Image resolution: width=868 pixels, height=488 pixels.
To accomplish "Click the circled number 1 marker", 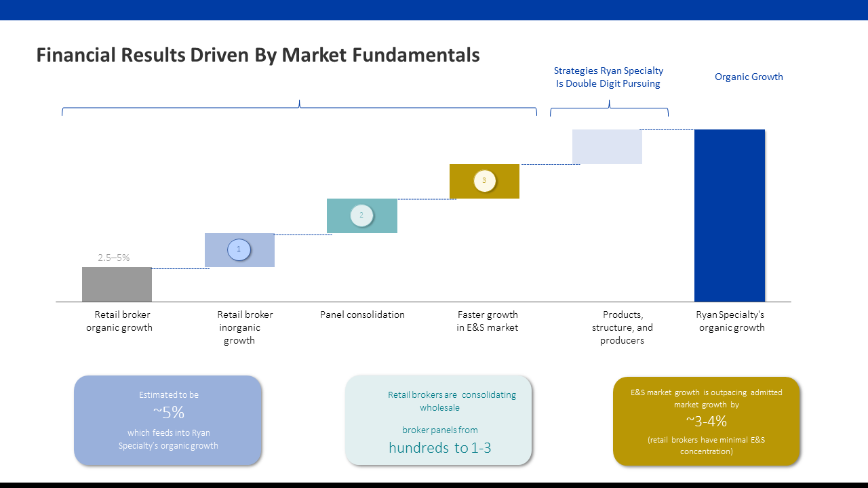I will [239, 249].
